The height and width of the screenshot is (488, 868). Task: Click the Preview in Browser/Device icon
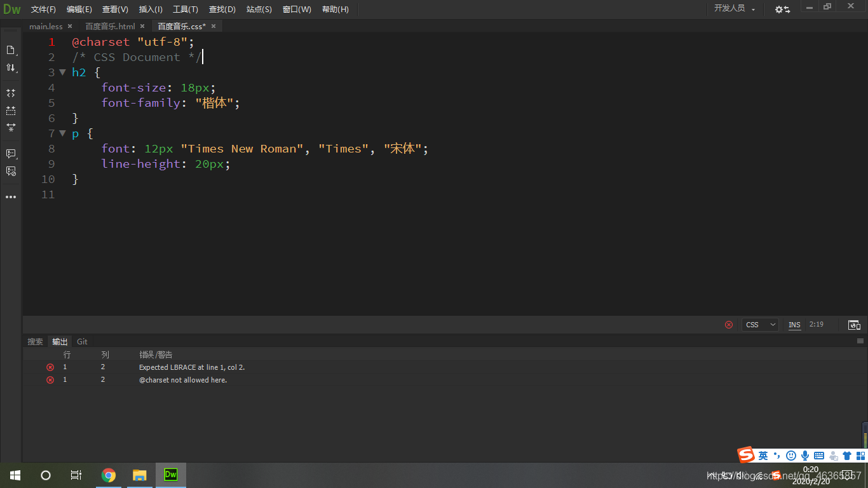(x=854, y=325)
